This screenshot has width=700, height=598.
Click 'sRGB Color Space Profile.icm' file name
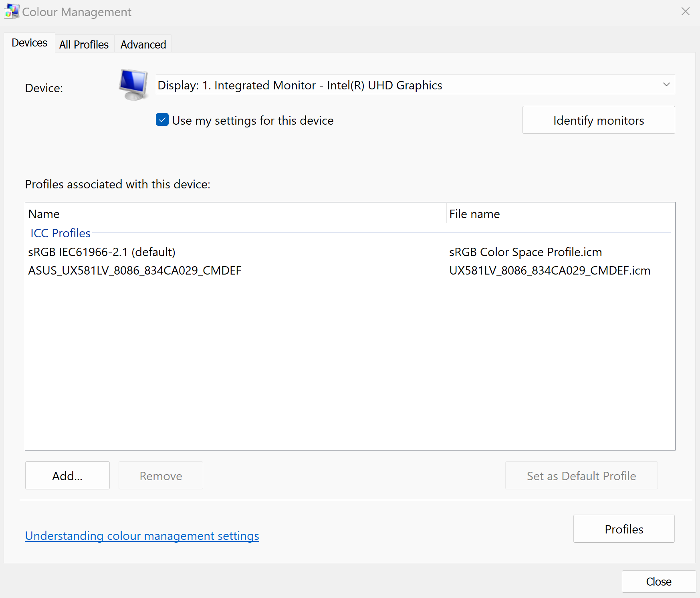[x=526, y=252]
